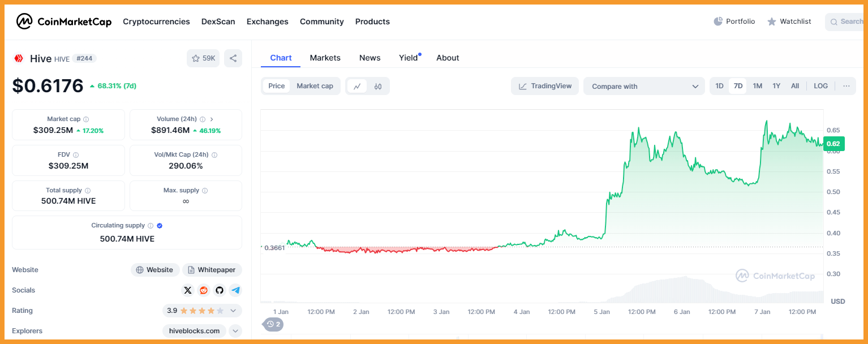The image size is (868, 344).
Task: Show Volume (24h) info icon
Action: click(x=203, y=119)
